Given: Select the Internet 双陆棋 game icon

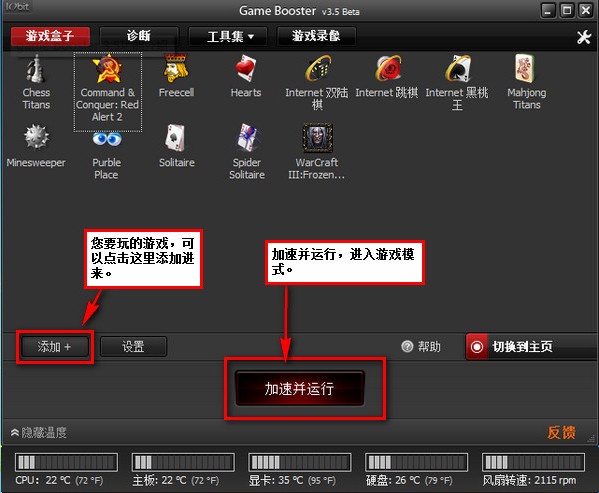Looking at the screenshot, I should tap(318, 69).
